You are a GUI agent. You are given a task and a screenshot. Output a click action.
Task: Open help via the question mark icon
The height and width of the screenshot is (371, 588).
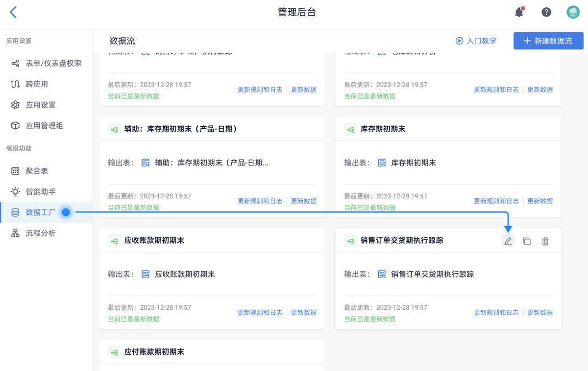click(546, 12)
